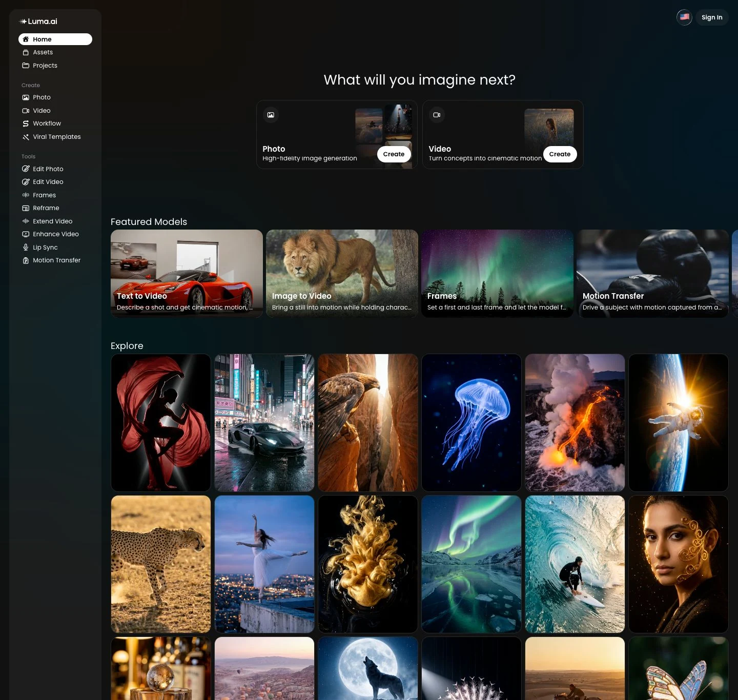Select Lip Sync from Tools
738x700 pixels.
coord(55,248)
